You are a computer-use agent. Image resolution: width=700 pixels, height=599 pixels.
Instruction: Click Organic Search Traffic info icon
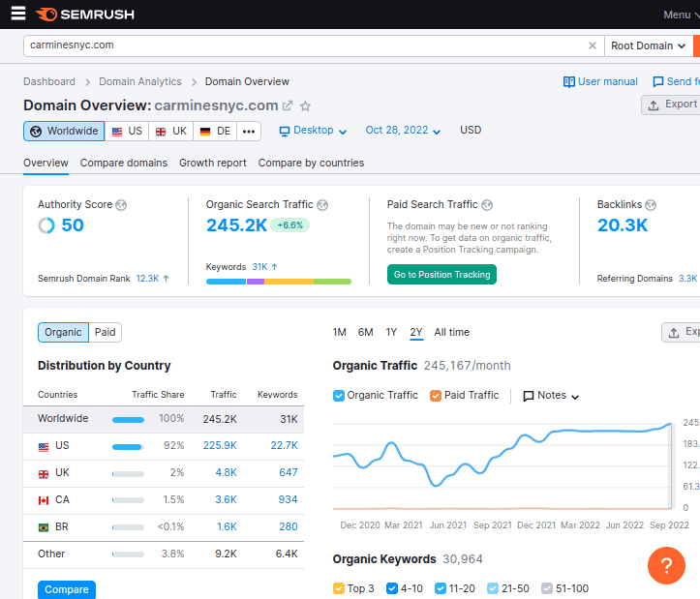[322, 205]
